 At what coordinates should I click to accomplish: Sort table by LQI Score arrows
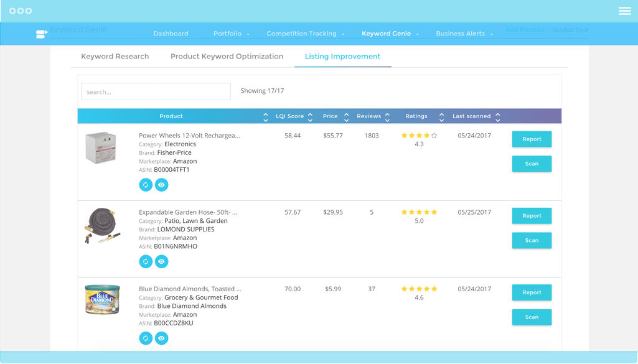tap(310, 117)
